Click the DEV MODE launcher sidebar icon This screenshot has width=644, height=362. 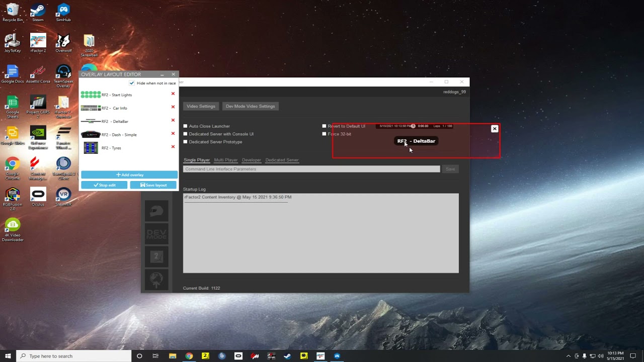point(156,234)
